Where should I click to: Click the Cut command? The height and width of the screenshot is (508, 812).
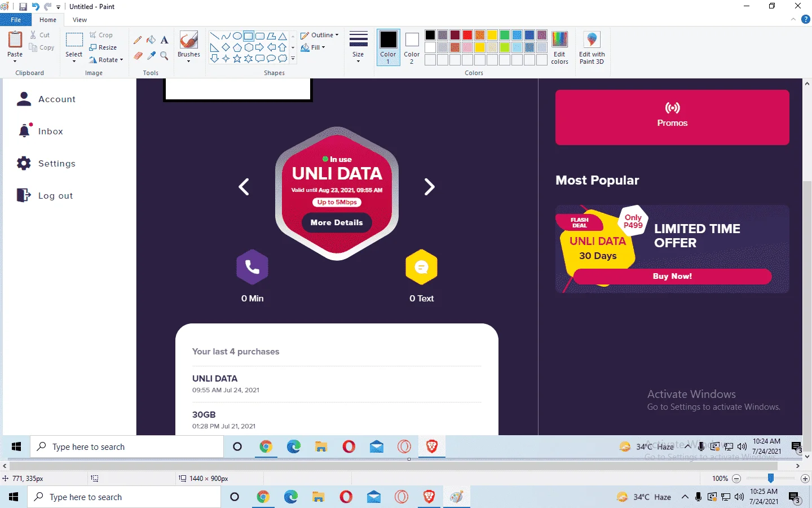click(40, 35)
